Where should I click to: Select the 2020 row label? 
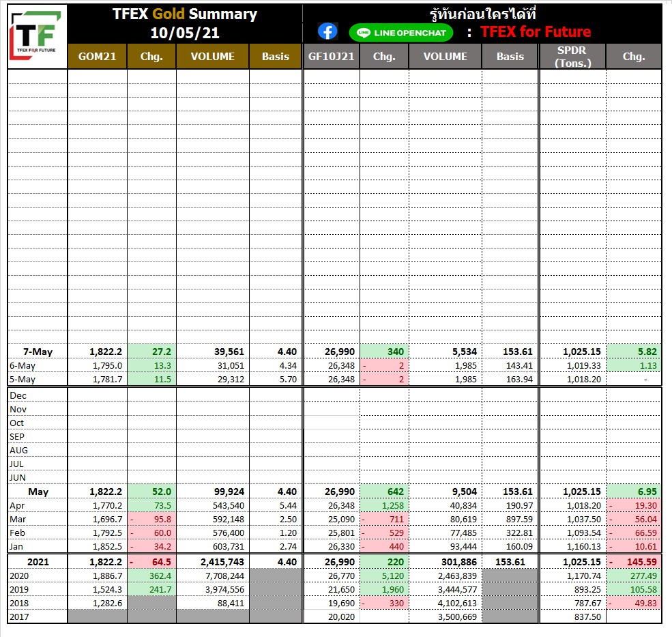[x=19, y=576]
